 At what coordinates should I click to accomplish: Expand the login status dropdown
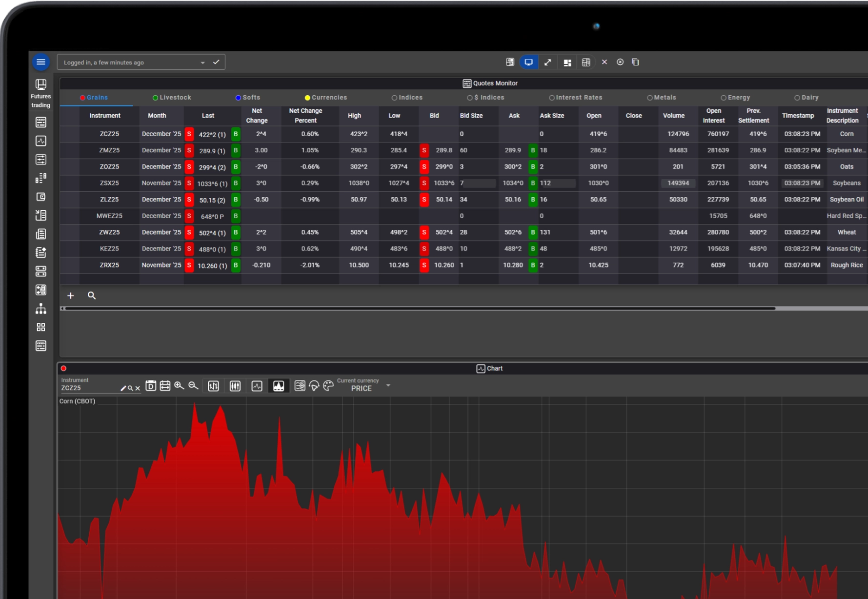click(x=202, y=62)
